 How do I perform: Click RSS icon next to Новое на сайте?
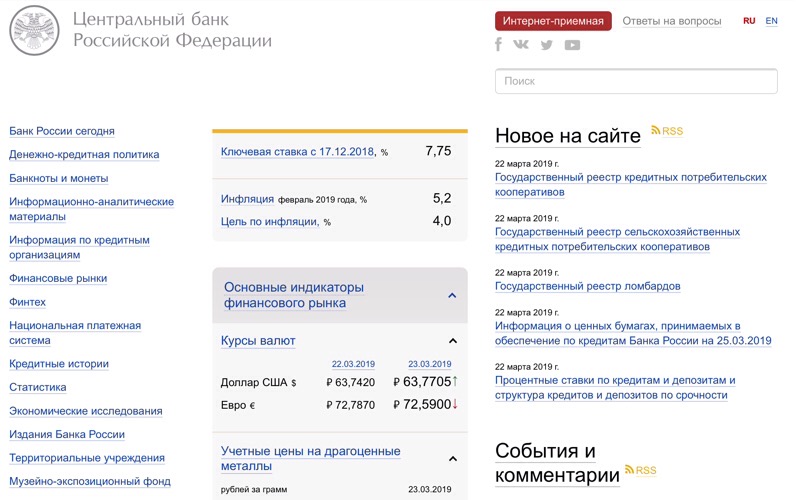(x=667, y=131)
